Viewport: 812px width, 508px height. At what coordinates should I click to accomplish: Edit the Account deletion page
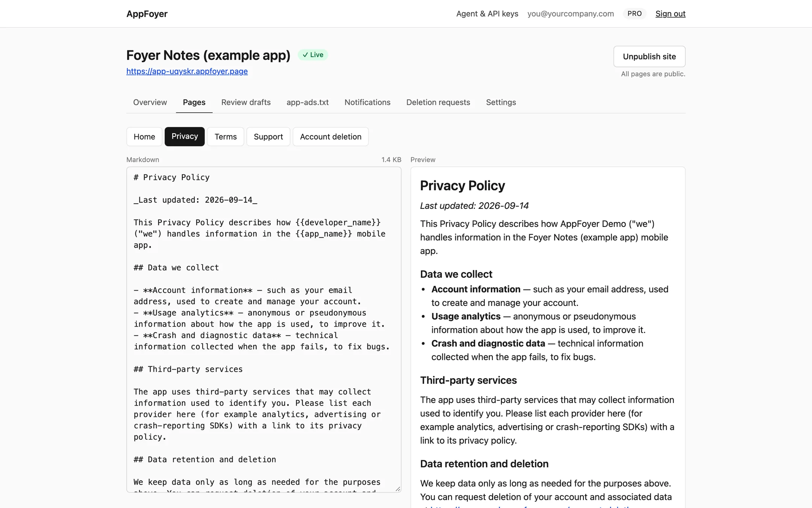click(x=330, y=137)
